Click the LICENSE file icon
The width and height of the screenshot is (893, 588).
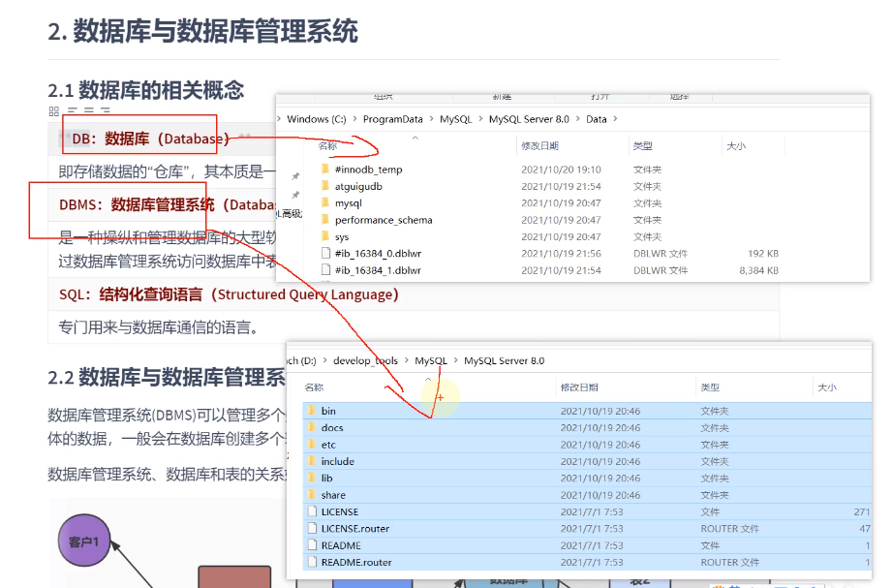pyautogui.click(x=312, y=511)
